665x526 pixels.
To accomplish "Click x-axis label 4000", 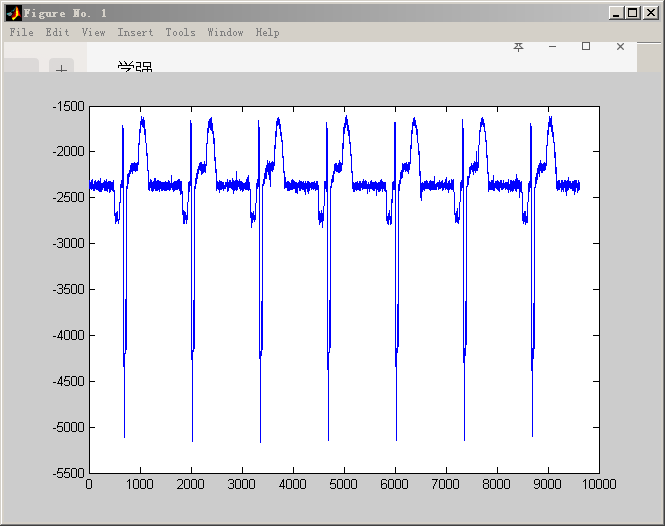I will click(x=293, y=484).
